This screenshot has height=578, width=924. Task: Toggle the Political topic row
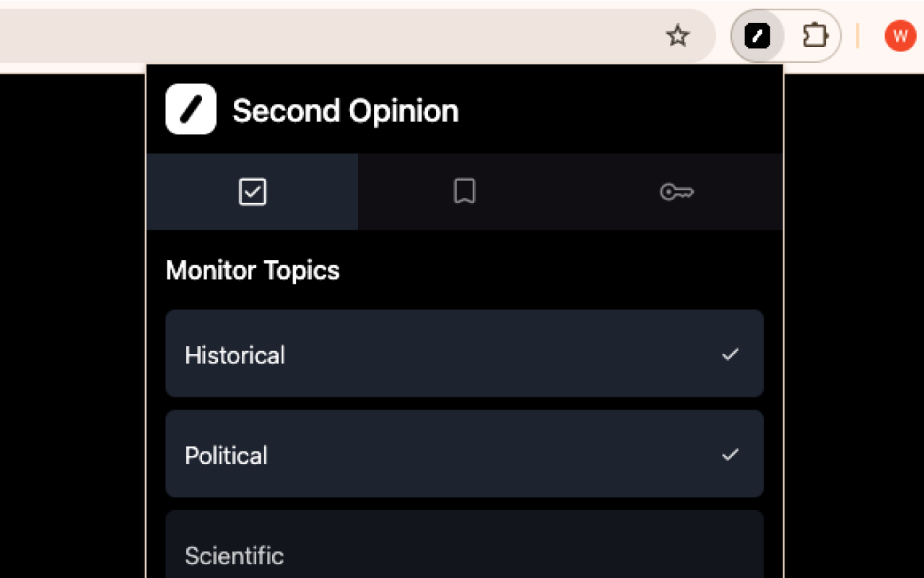click(464, 454)
